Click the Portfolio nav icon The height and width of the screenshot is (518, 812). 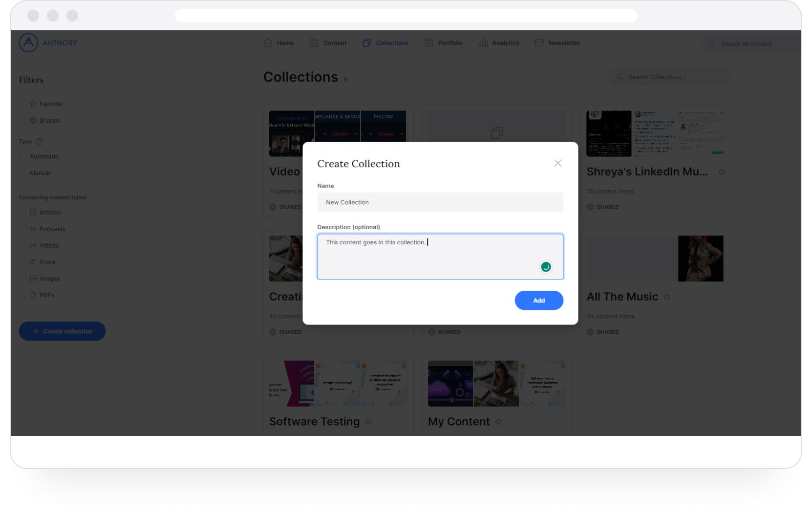click(x=428, y=43)
